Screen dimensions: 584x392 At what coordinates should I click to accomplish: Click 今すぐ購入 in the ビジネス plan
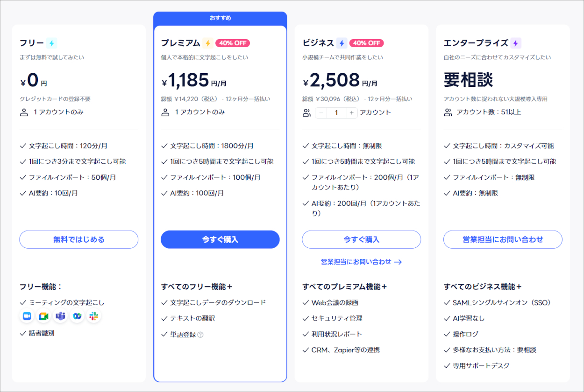362,239
